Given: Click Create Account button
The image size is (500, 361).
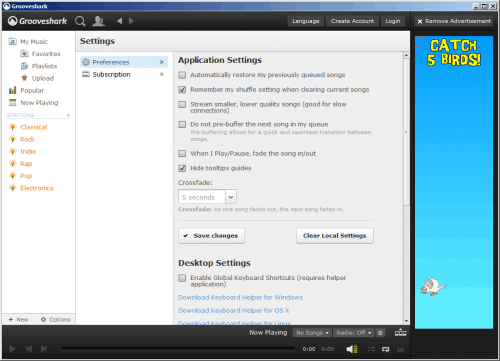Looking at the screenshot, I should pyautogui.click(x=352, y=21).
